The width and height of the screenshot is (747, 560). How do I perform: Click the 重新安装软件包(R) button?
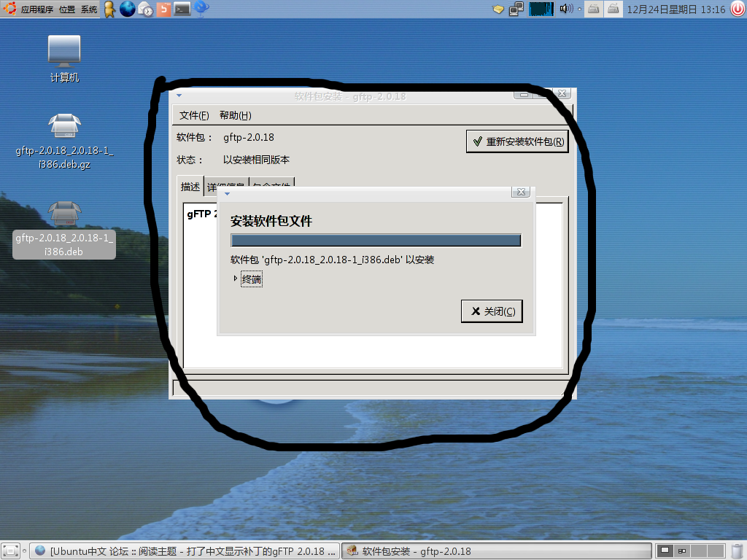click(517, 141)
